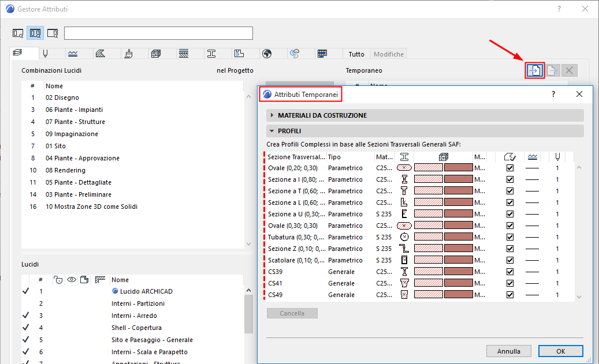Open the Surfaces paintbrush tab
This screenshot has height=364, width=599.
128,54
